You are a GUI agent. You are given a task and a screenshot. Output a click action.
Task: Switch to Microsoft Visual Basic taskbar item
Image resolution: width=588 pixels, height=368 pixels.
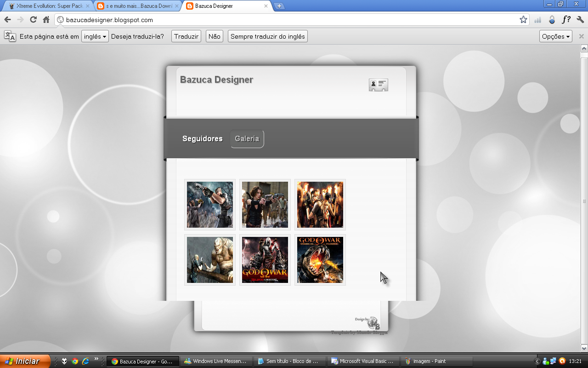(x=363, y=361)
